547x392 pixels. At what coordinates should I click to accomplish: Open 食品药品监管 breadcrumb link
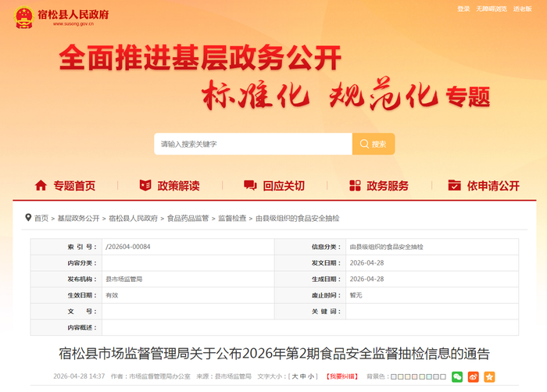[x=188, y=219]
